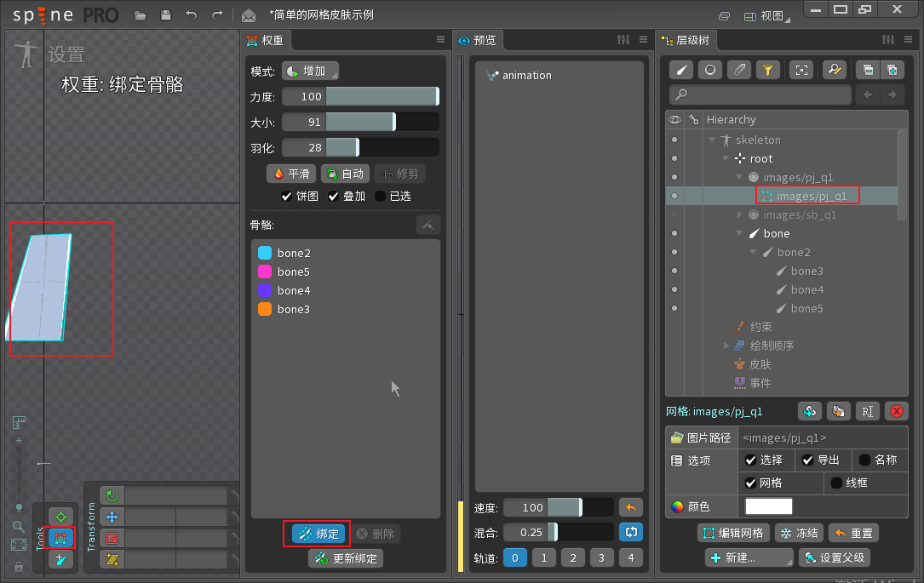924x583 pixels.
Task: Toggle visibility dot for root row
Action: click(674, 158)
